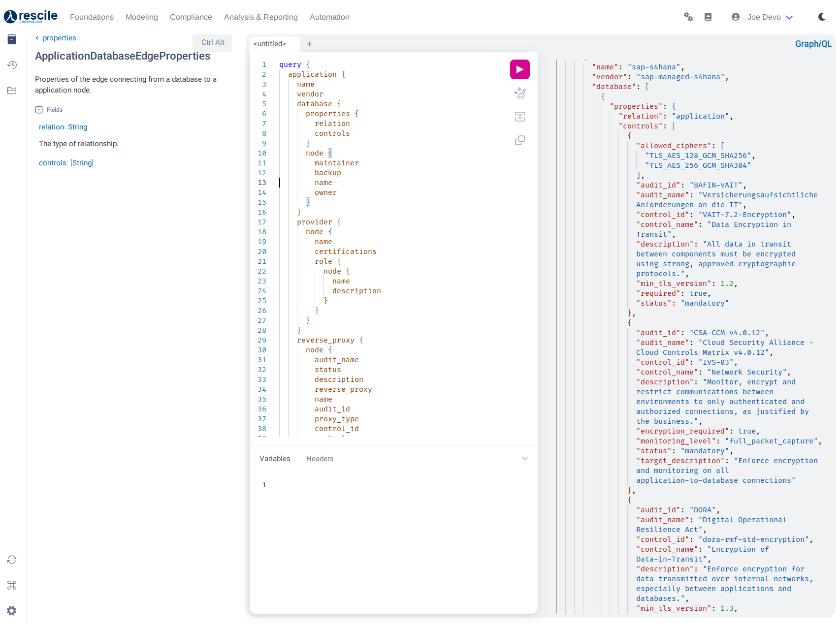Click the Prettify query icon

pyautogui.click(x=519, y=93)
